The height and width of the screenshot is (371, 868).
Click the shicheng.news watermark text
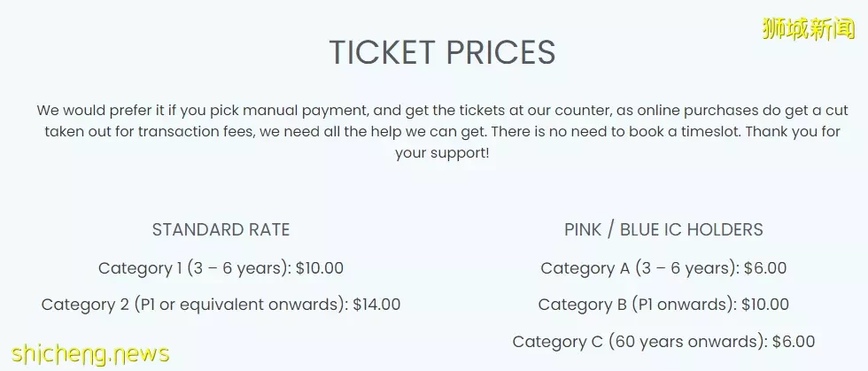coord(90,353)
